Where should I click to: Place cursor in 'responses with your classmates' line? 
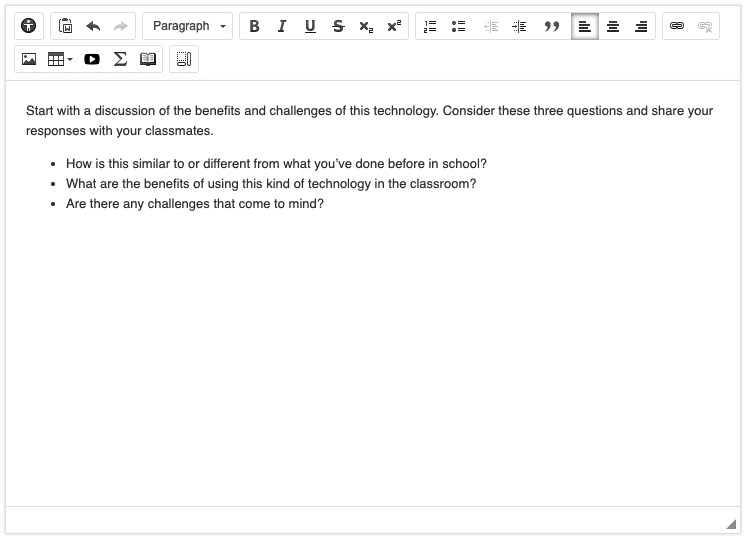point(120,131)
